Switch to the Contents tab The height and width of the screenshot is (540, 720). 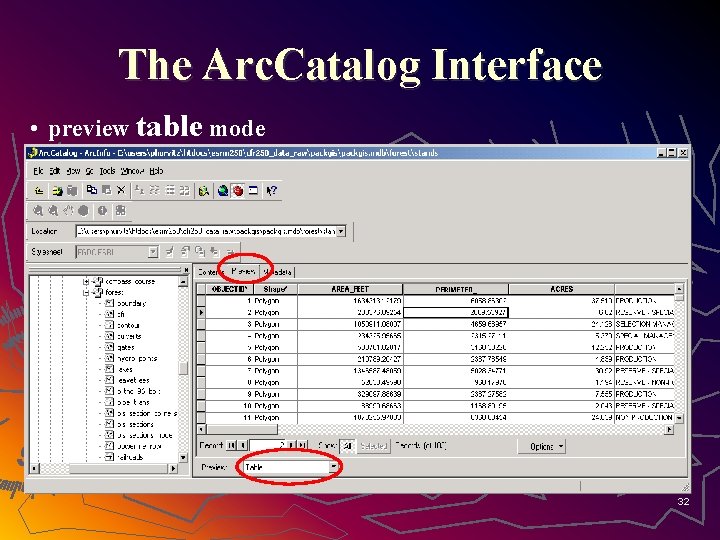pyautogui.click(x=209, y=272)
